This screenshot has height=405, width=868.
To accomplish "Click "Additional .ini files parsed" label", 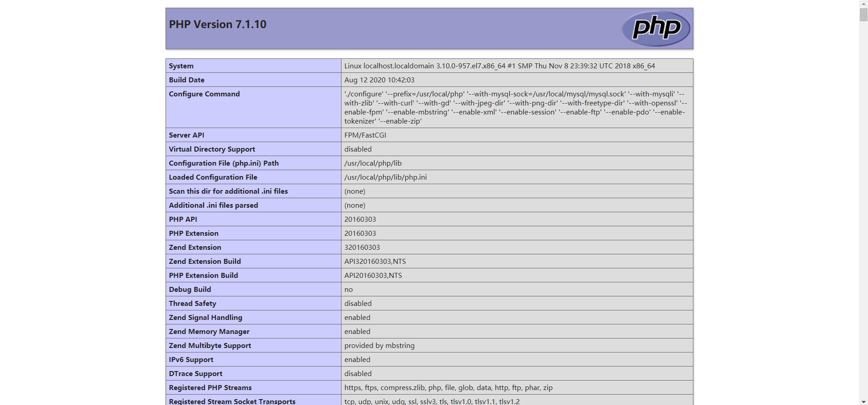I will click(213, 205).
